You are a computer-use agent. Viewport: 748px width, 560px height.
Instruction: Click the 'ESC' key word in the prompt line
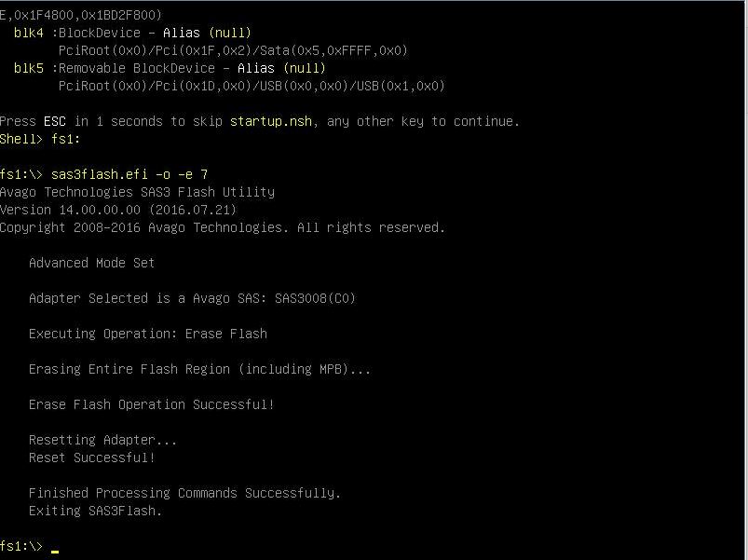(55, 121)
